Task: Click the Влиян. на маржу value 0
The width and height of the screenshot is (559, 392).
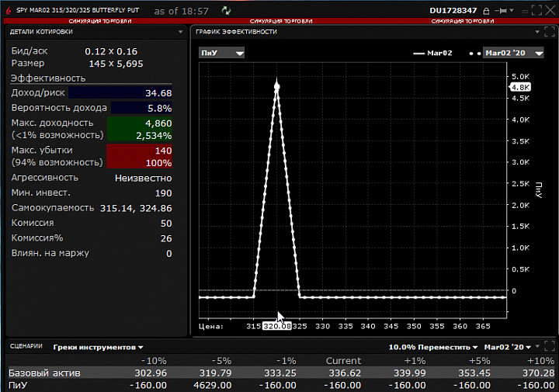Action: [169, 254]
